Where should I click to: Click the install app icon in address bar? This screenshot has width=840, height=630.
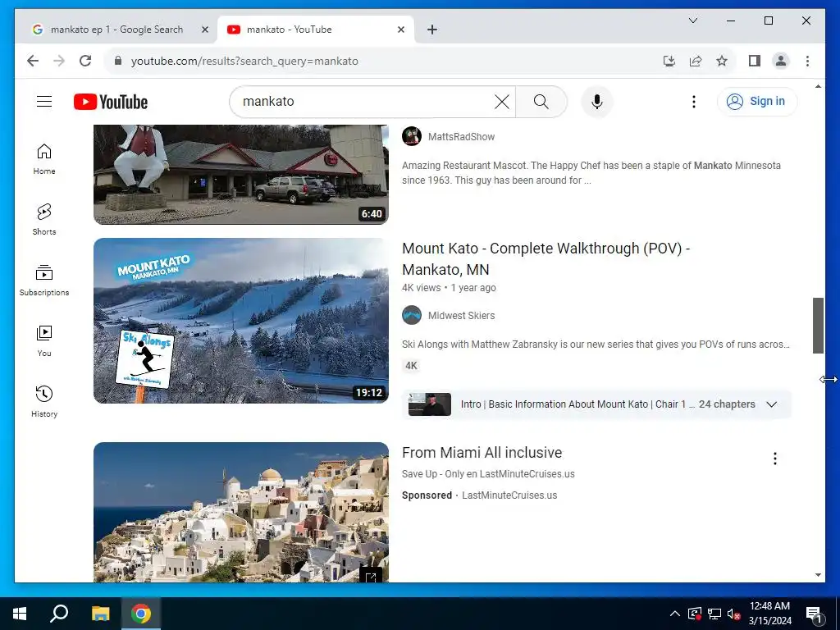[x=669, y=61]
